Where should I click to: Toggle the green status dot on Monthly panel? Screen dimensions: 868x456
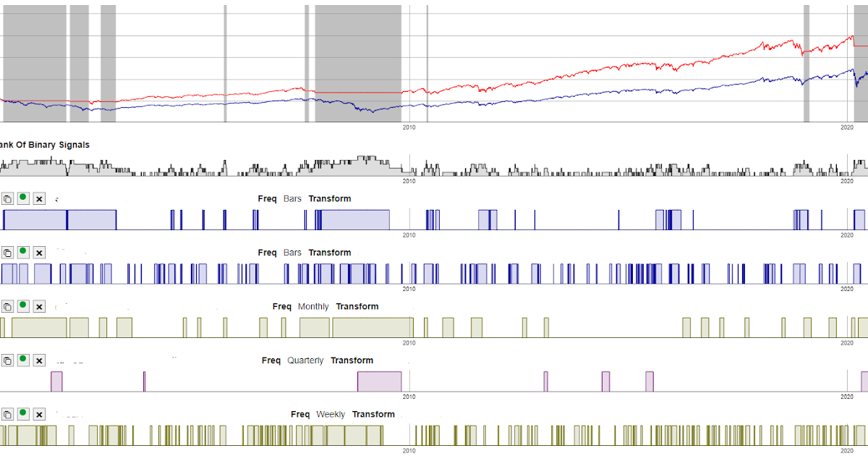pos(23,306)
